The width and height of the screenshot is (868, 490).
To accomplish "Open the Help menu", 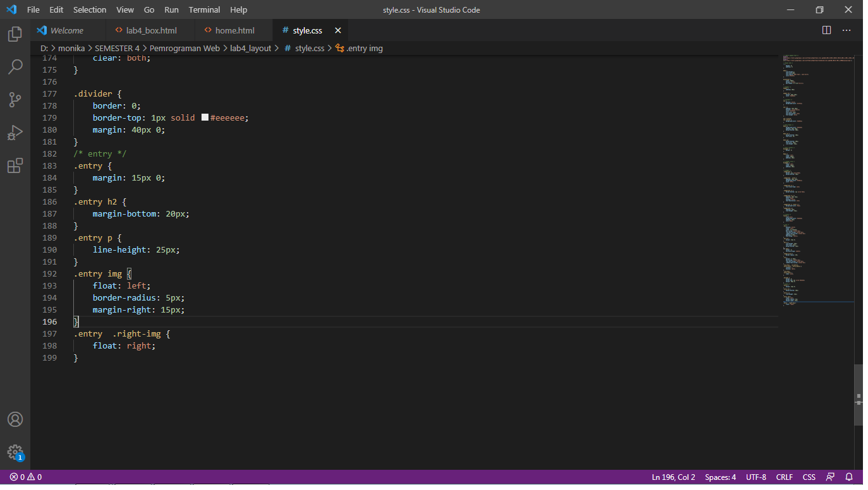I will (x=239, y=9).
